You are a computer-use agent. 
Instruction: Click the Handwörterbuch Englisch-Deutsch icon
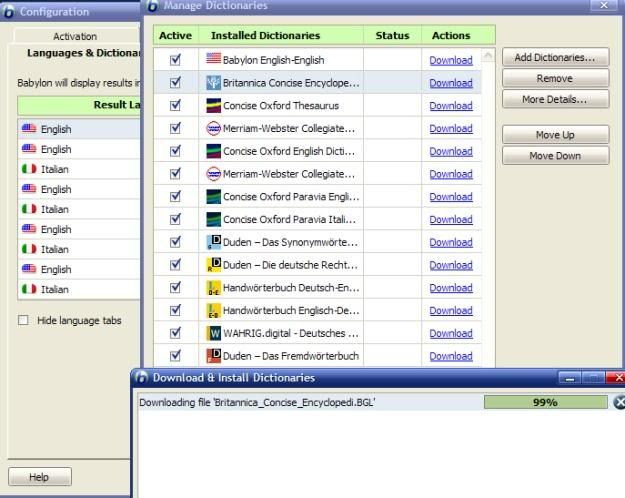214,310
